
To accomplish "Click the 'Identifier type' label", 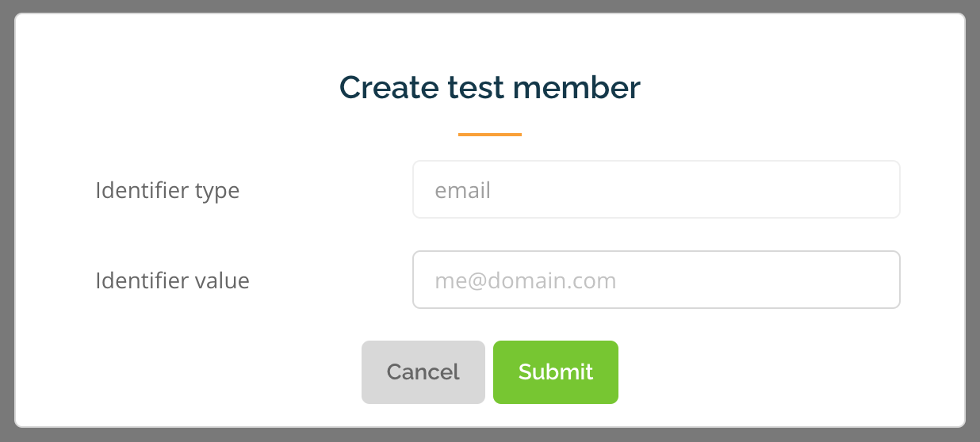I will (167, 190).
